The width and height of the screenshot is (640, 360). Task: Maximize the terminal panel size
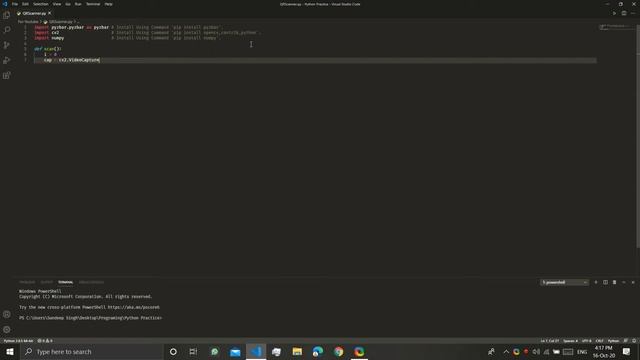(624, 282)
